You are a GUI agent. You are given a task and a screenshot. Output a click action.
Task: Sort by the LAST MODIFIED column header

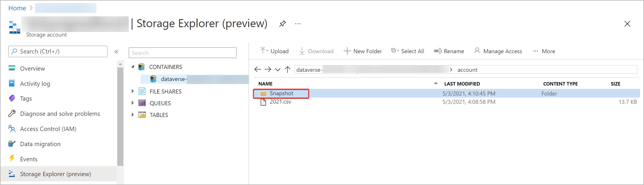(462, 84)
